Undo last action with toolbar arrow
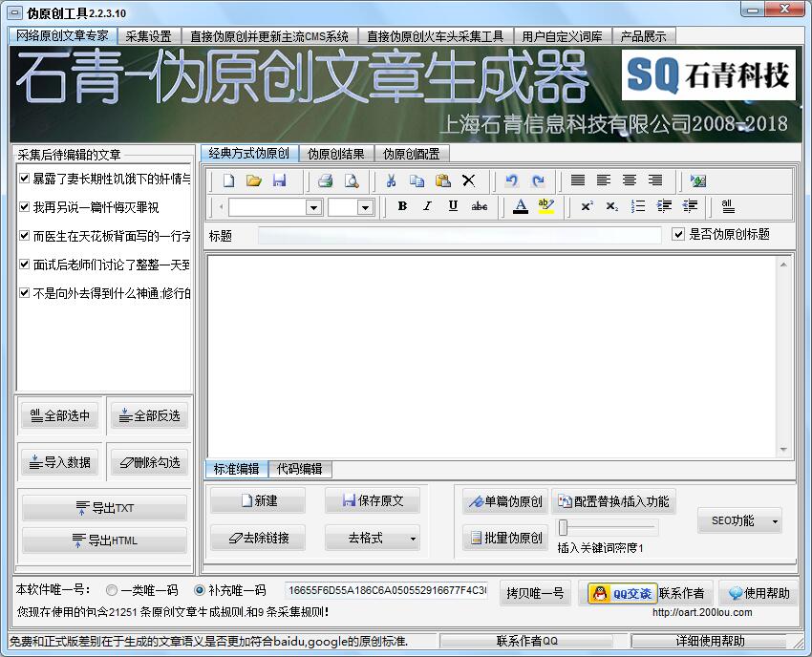This screenshot has width=812, height=657. pyautogui.click(x=512, y=180)
